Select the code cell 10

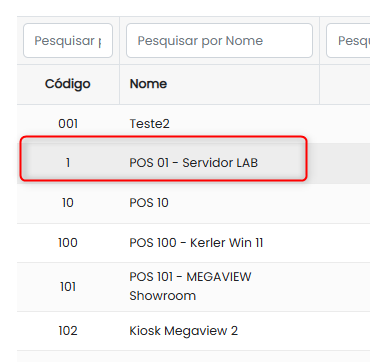(x=68, y=203)
